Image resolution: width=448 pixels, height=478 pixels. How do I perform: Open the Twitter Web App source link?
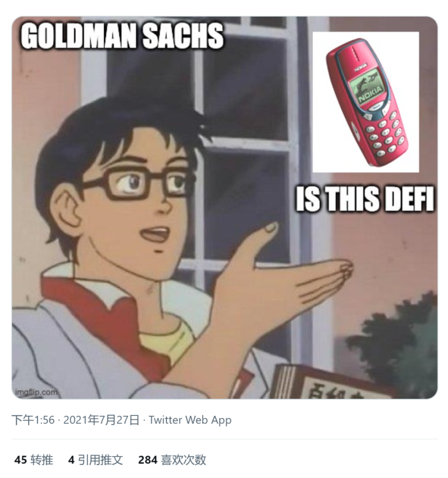tap(190, 420)
